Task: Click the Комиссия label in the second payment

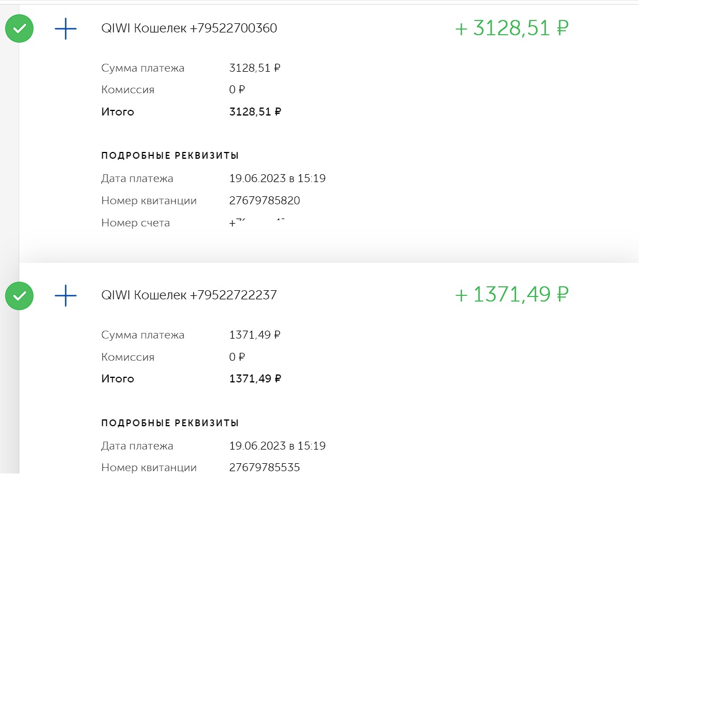Action: pos(127,357)
